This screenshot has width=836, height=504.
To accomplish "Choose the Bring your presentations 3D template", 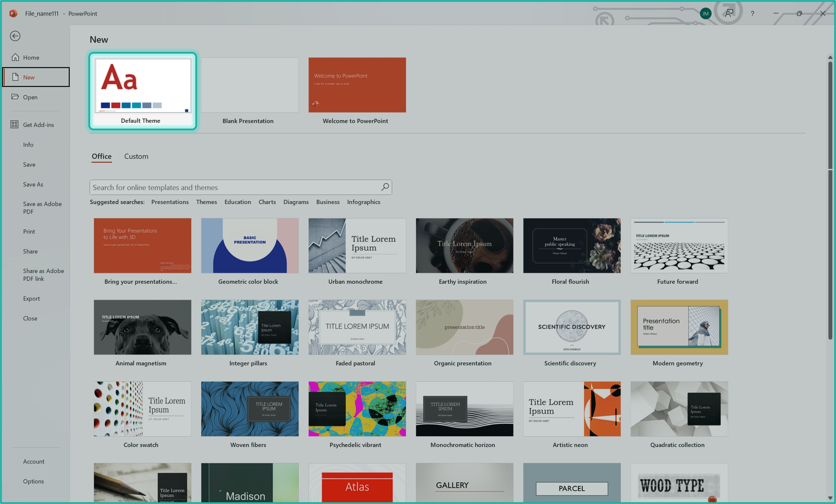I will (142, 245).
